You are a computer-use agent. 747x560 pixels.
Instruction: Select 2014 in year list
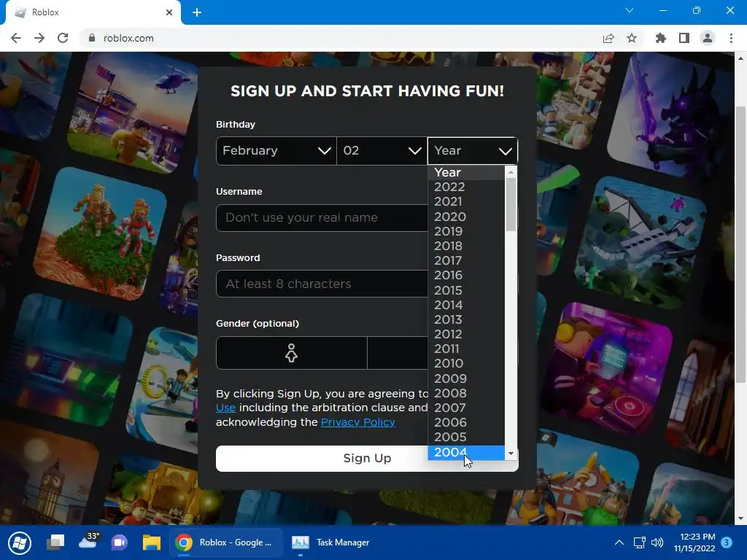point(466,305)
